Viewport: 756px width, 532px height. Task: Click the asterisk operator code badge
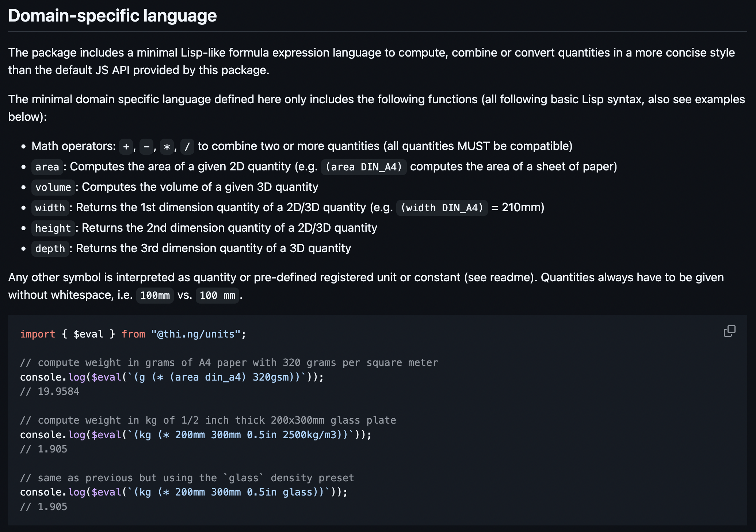pos(167,147)
